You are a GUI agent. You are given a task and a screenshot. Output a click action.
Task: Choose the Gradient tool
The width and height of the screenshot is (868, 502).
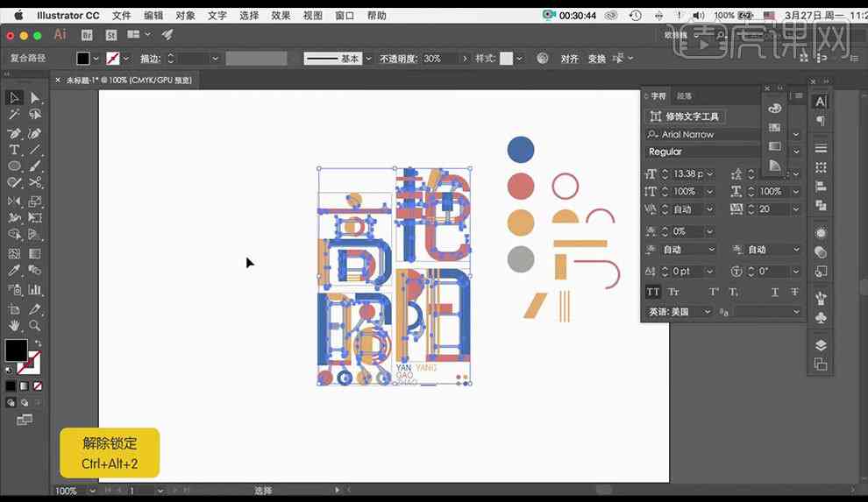[35, 254]
